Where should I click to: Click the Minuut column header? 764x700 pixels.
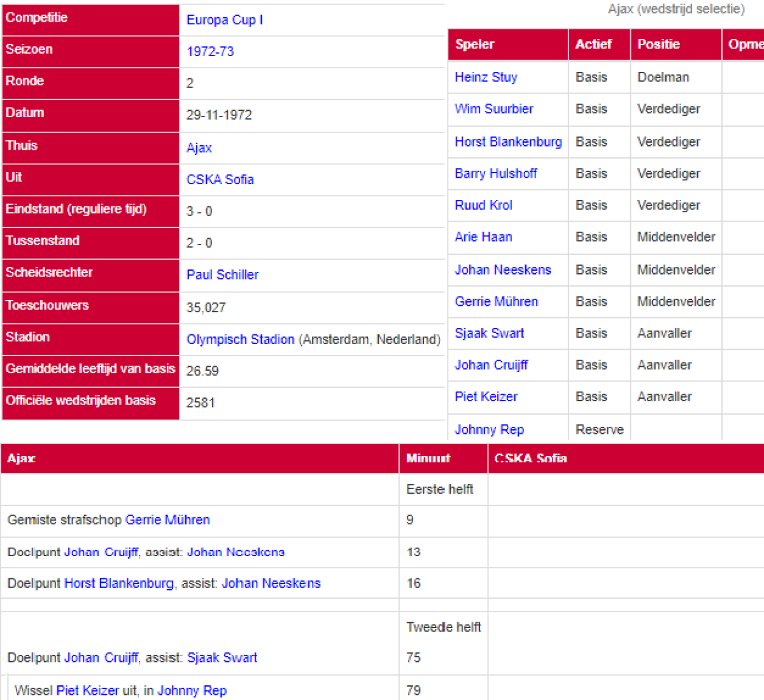click(428, 459)
